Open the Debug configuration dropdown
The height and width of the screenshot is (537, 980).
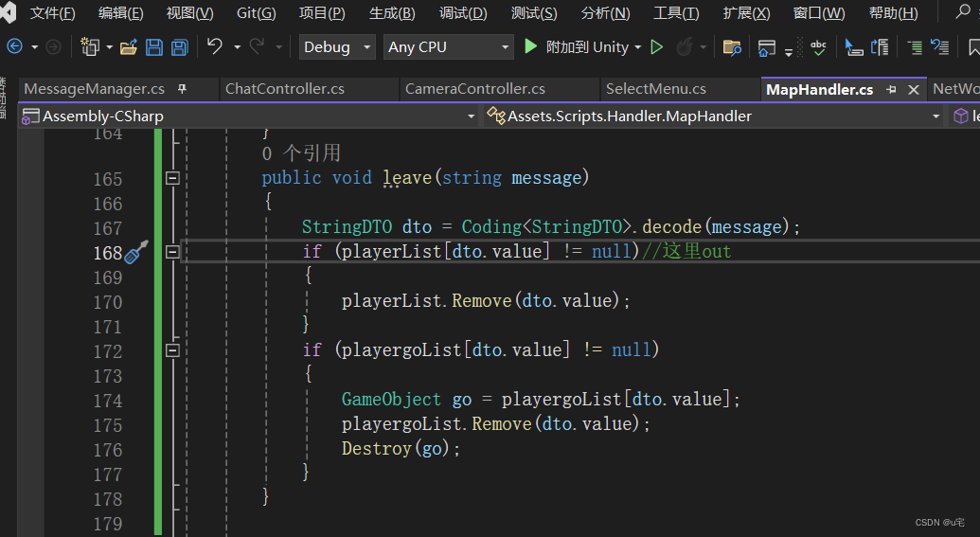pos(338,47)
